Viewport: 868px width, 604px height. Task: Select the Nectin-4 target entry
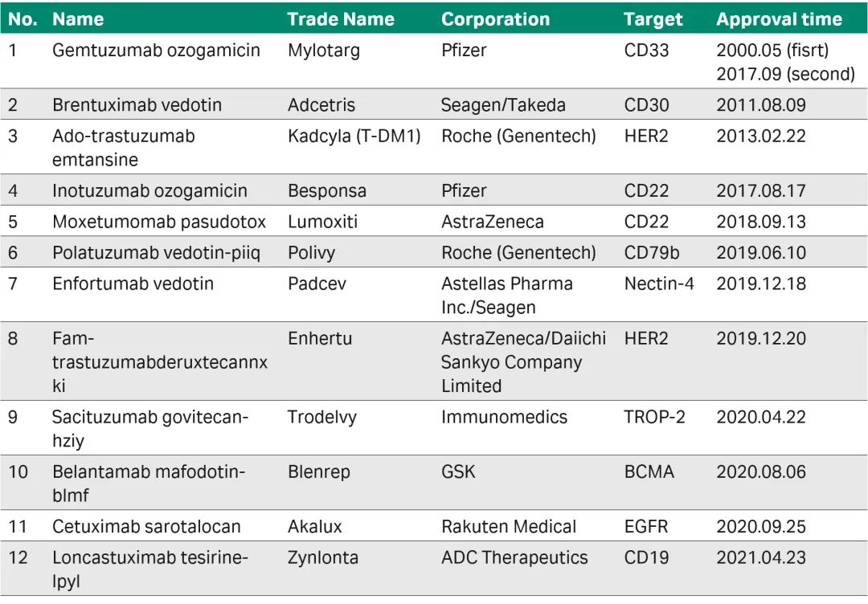tap(659, 284)
